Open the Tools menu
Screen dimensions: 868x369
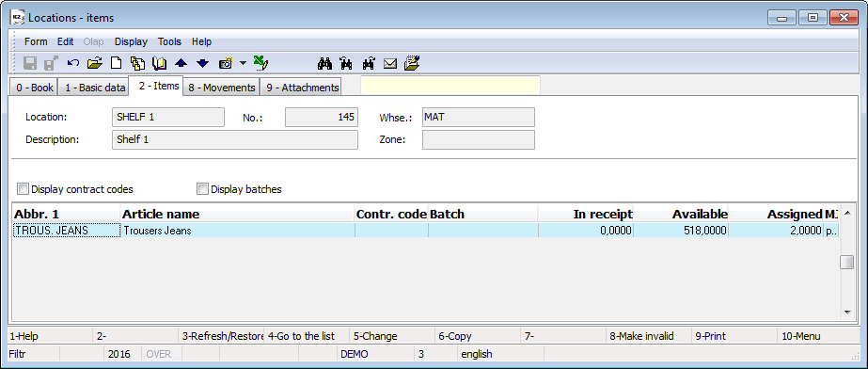click(x=169, y=41)
